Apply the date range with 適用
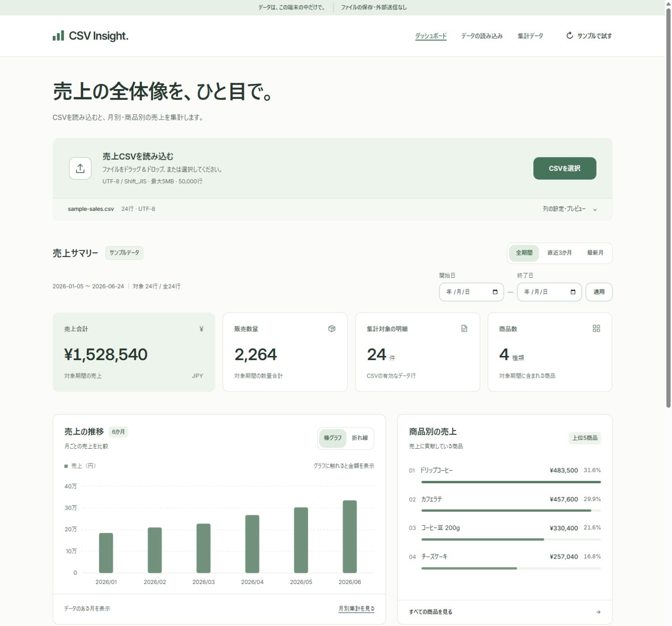Image resolution: width=672 pixels, height=626 pixels. point(599,292)
